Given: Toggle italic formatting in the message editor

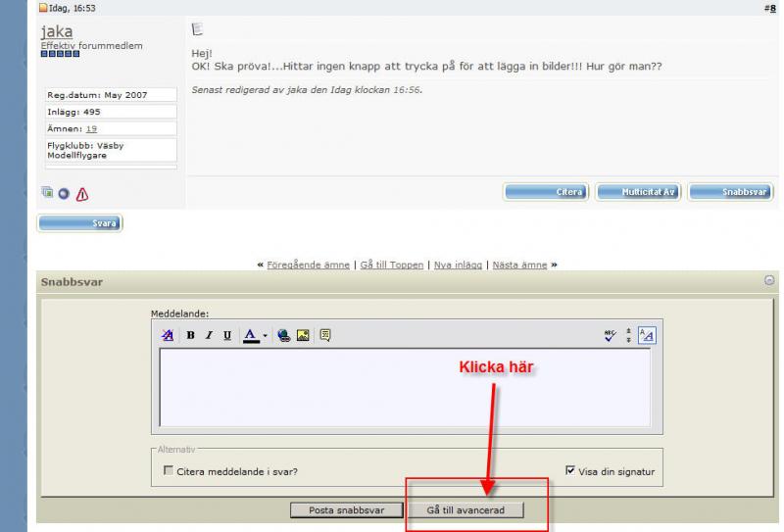Looking at the screenshot, I should (x=209, y=335).
